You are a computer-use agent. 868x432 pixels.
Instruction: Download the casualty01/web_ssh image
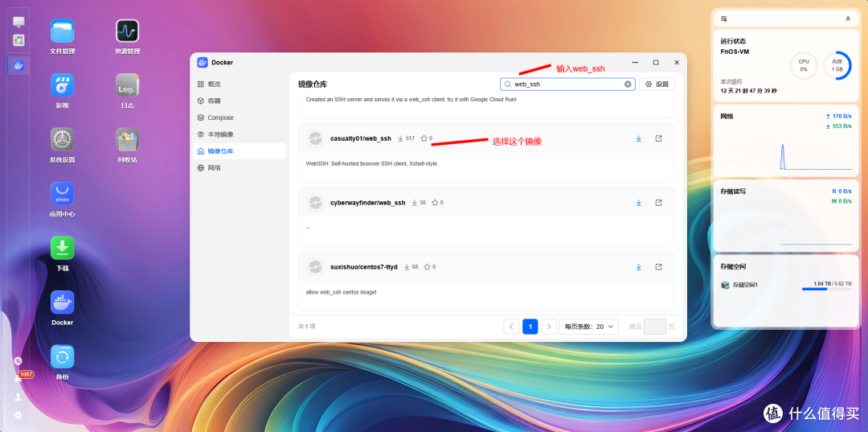coord(638,138)
